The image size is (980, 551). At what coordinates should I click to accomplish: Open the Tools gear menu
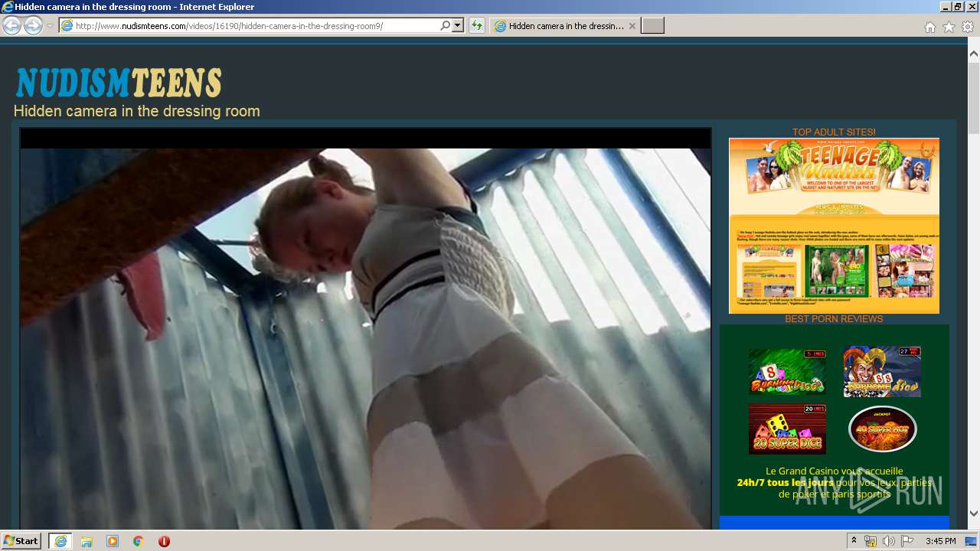pyautogui.click(x=968, y=27)
